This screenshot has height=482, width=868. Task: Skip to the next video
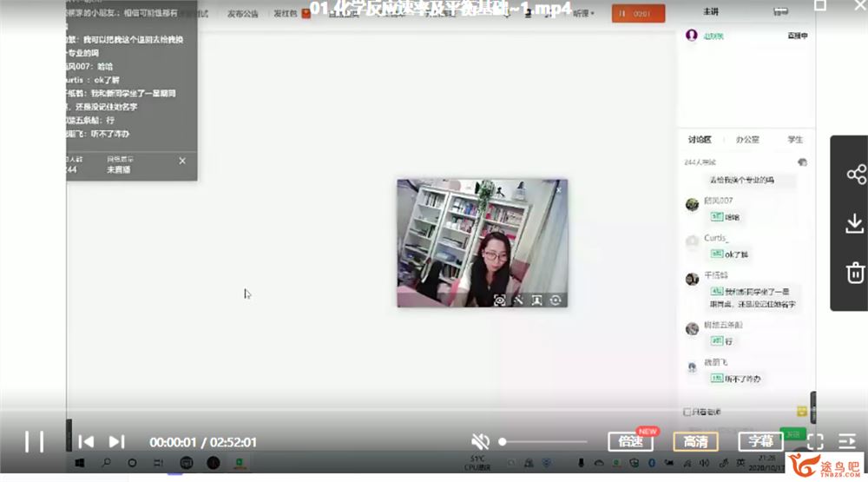[116, 441]
